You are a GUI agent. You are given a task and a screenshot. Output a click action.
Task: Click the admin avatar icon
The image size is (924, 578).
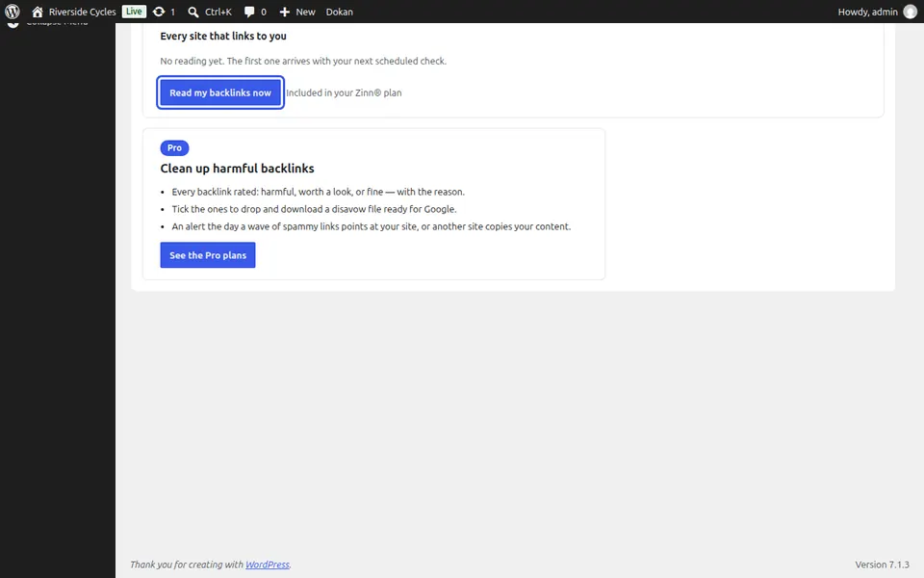coord(911,12)
